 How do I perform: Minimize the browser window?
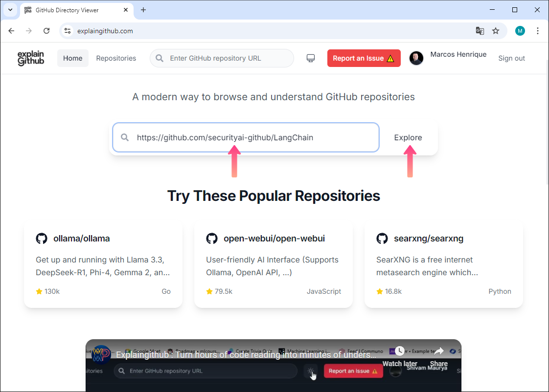[x=492, y=10]
